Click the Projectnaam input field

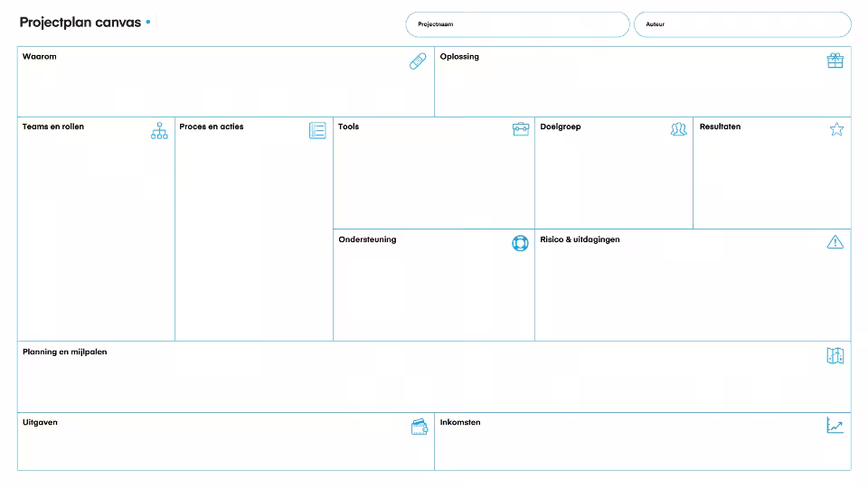(517, 24)
